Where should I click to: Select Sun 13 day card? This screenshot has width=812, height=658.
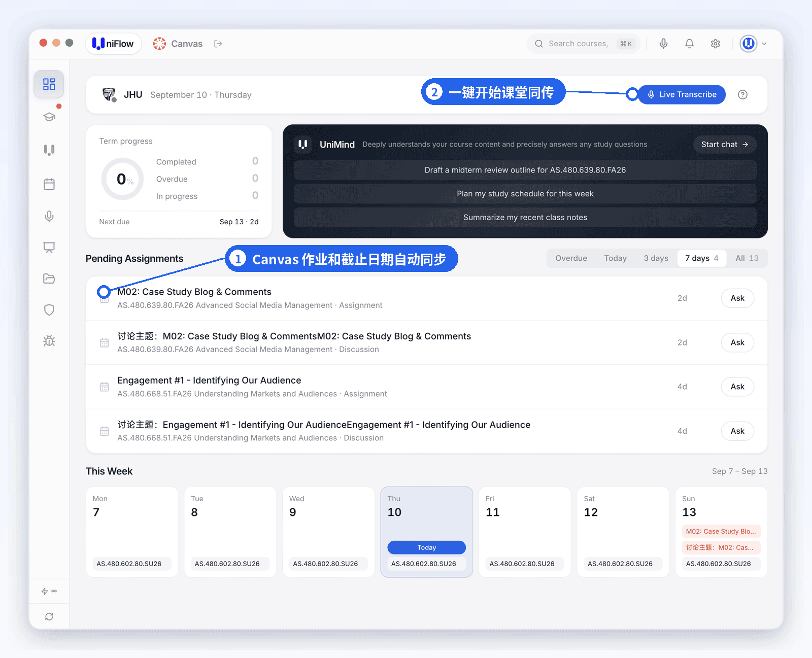click(x=721, y=532)
